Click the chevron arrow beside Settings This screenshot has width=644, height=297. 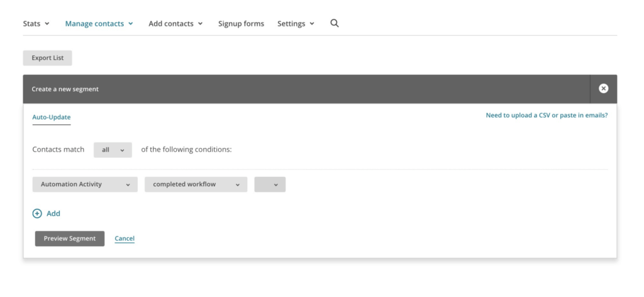[x=312, y=24]
